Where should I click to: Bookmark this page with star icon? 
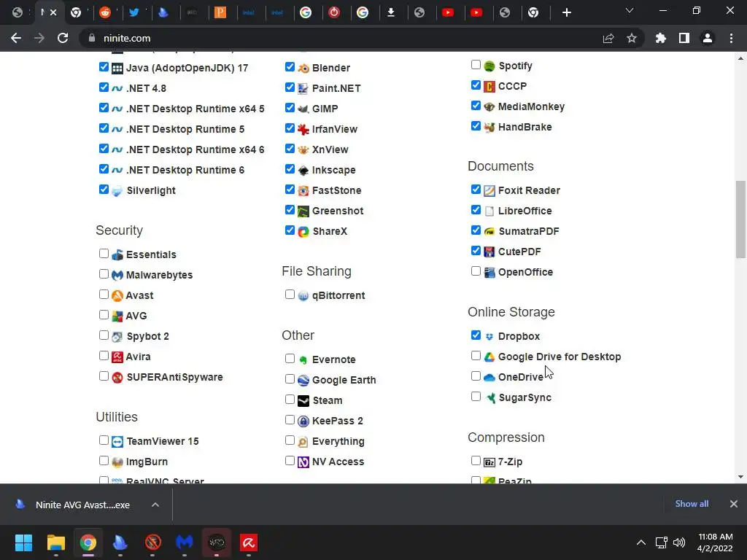(632, 38)
